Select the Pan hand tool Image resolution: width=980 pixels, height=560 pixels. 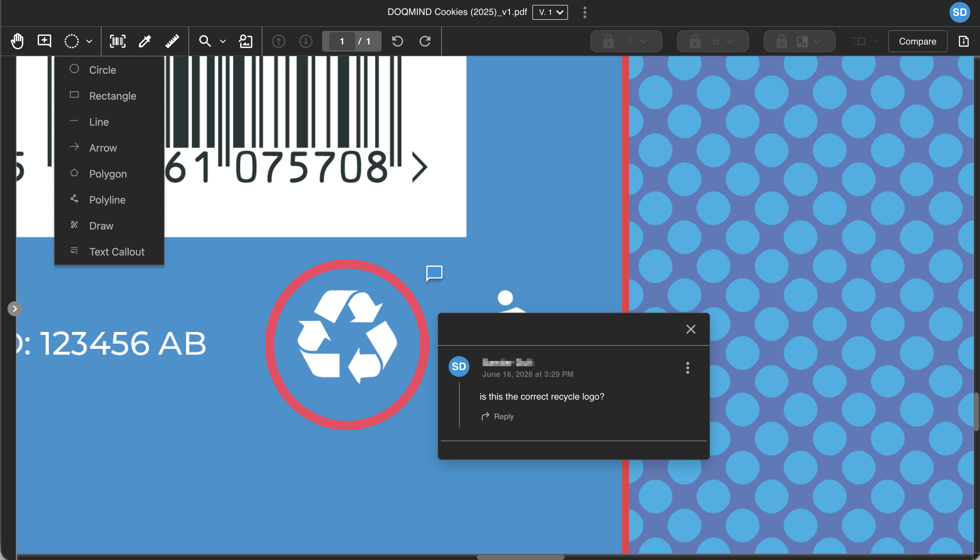coord(17,41)
